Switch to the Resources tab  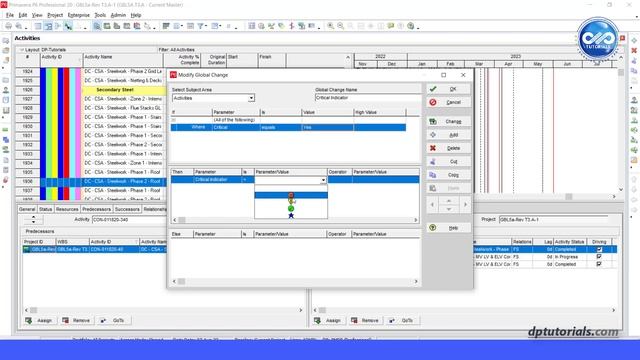tap(67, 209)
